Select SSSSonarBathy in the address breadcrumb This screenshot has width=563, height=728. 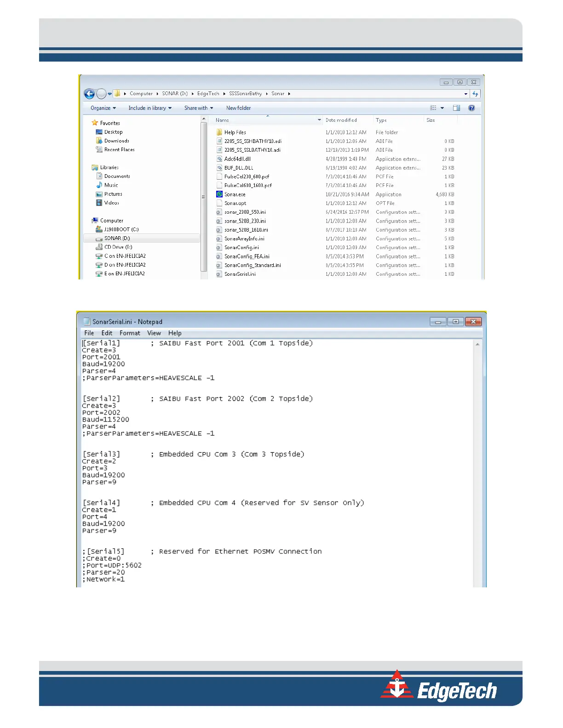(246, 94)
